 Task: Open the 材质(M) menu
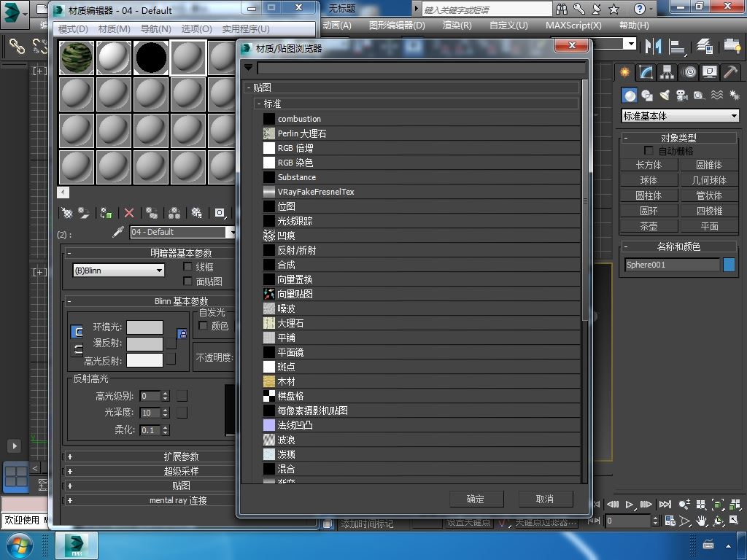click(x=115, y=29)
